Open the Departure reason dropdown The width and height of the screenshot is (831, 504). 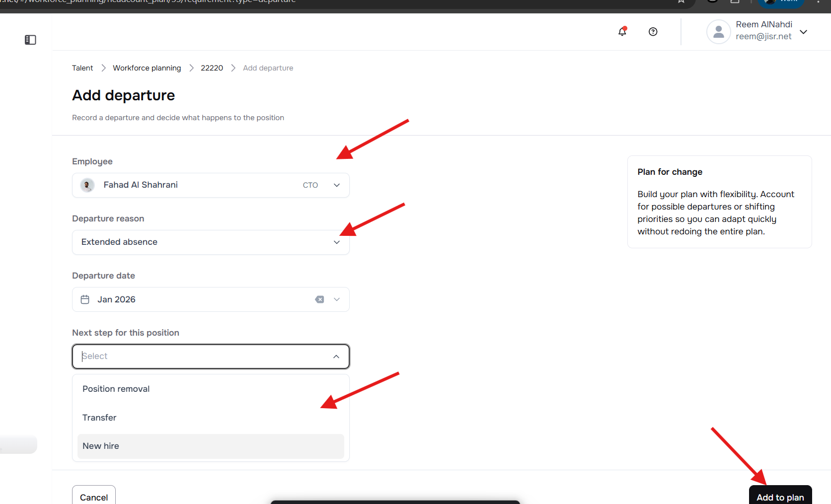pos(336,242)
